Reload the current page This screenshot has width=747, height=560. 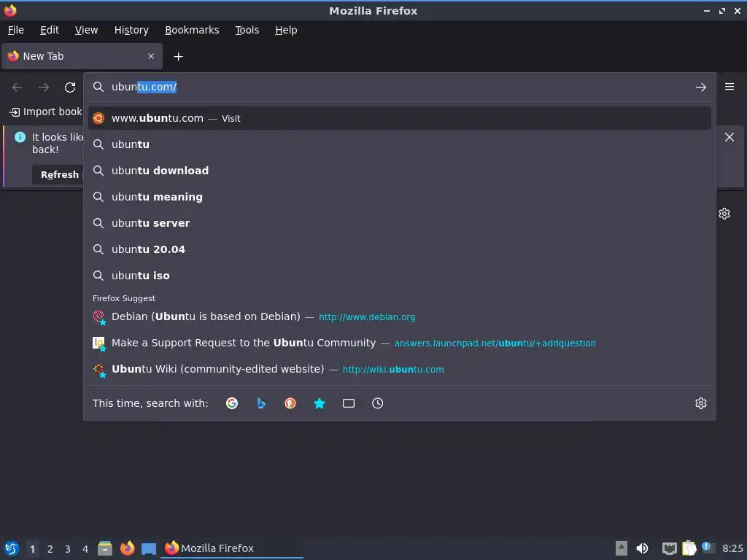pyautogui.click(x=70, y=87)
